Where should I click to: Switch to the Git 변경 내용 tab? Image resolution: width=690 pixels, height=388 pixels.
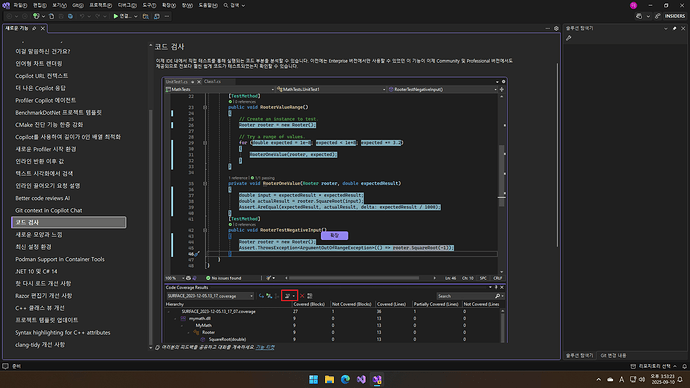click(x=613, y=355)
